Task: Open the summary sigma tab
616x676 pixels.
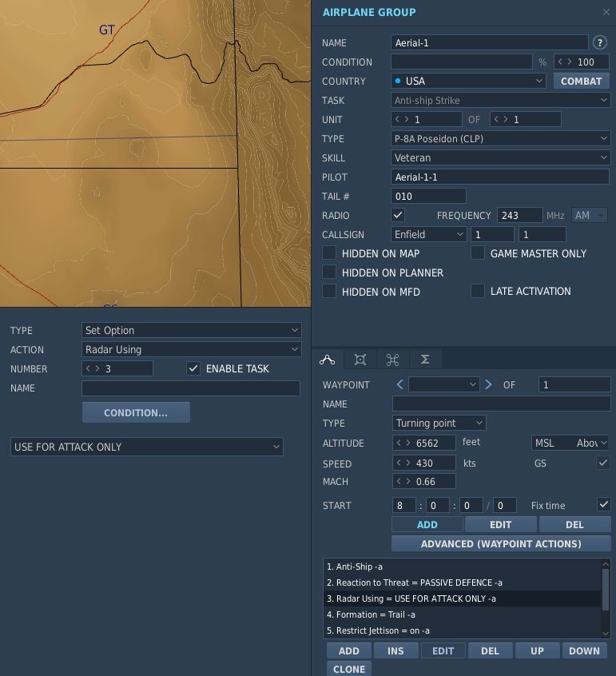Action: click(425, 360)
